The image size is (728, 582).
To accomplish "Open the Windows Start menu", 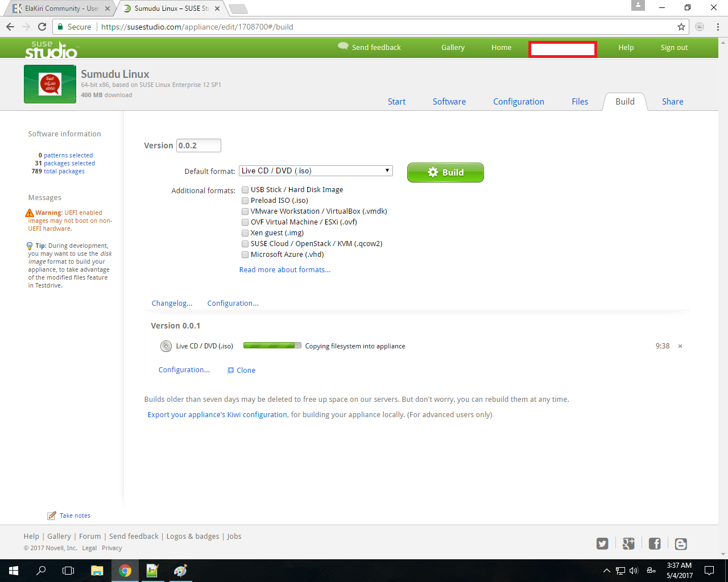I will point(14,571).
